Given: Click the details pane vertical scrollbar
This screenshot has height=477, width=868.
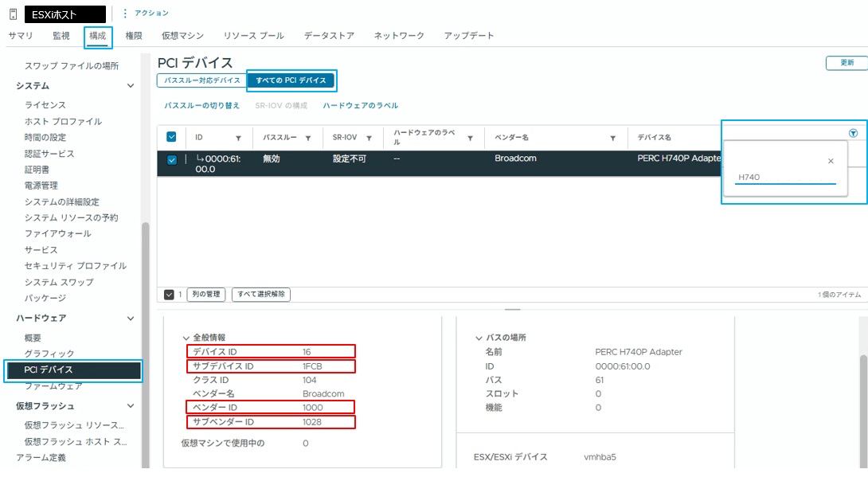Looking at the screenshot, I should 863,409.
